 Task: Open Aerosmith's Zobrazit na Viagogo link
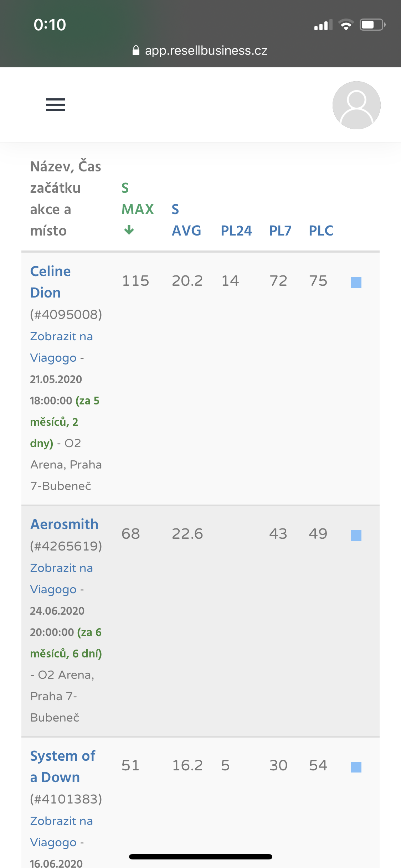[x=61, y=579]
